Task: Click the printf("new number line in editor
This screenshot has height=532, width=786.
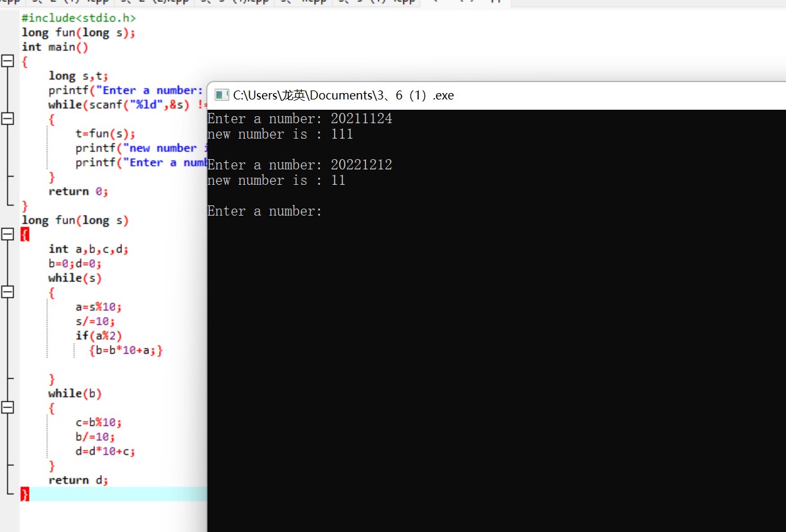Action: (x=141, y=148)
